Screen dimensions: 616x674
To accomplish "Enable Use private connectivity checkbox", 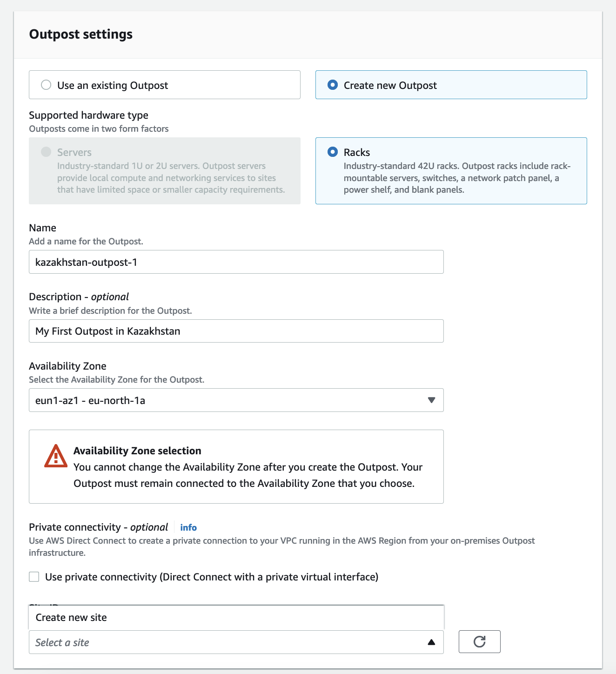I will (34, 577).
